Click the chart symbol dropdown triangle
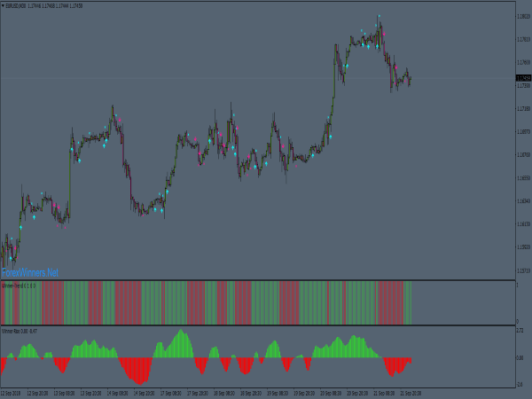This screenshot has height=399, width=532. (x=3, y=6)
